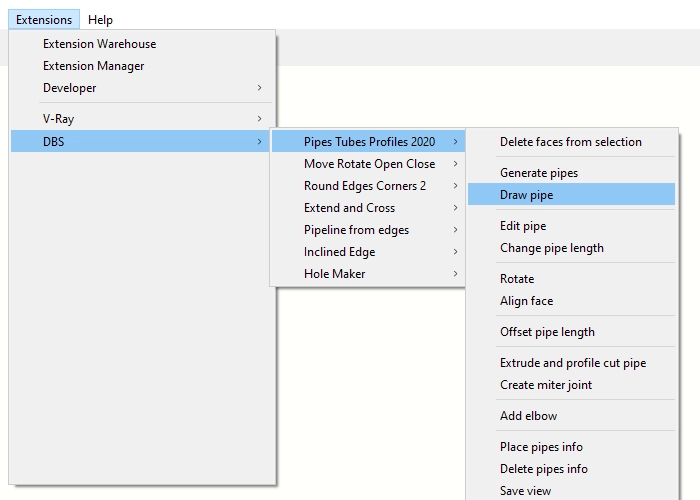Choose Place pipes info
Viewport: 700px width, 500px height.
[571, 446]
